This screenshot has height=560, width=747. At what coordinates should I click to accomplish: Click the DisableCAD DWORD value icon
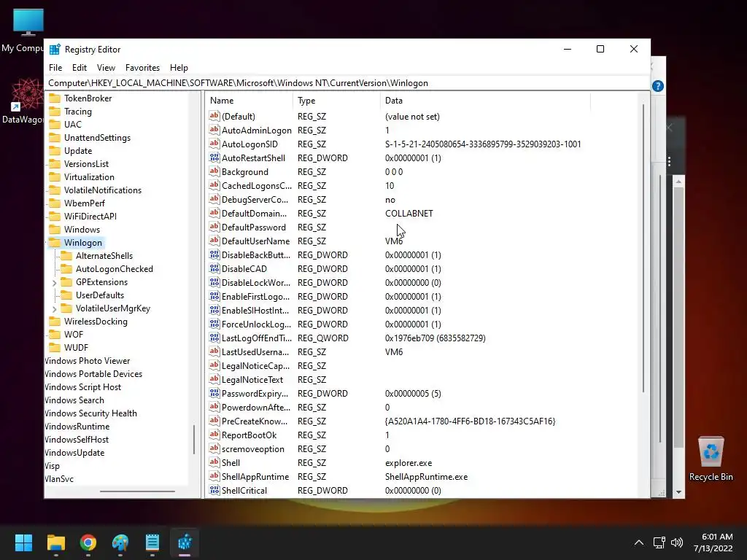click(214, 268)
